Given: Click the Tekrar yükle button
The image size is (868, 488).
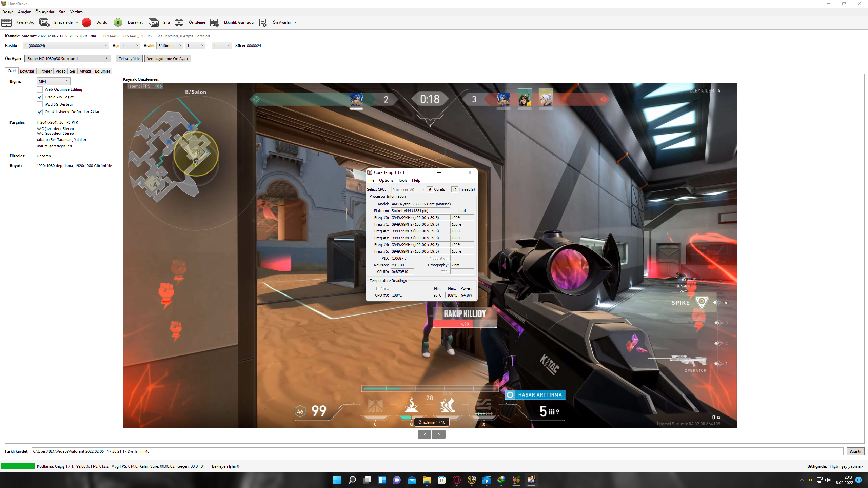Looking at the screenshot, I should (129, 59).
